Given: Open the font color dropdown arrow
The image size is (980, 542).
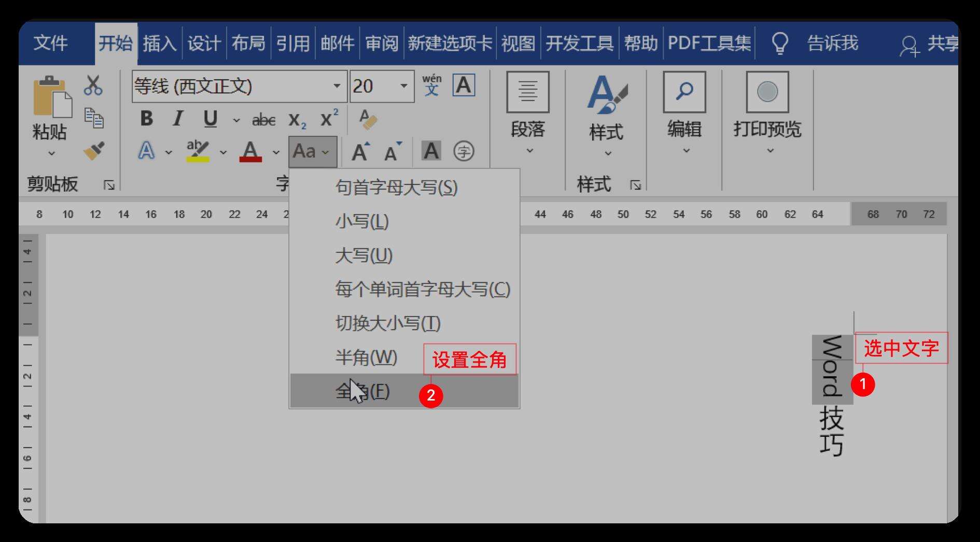Looking at the screenshot, I should point(276,152).
